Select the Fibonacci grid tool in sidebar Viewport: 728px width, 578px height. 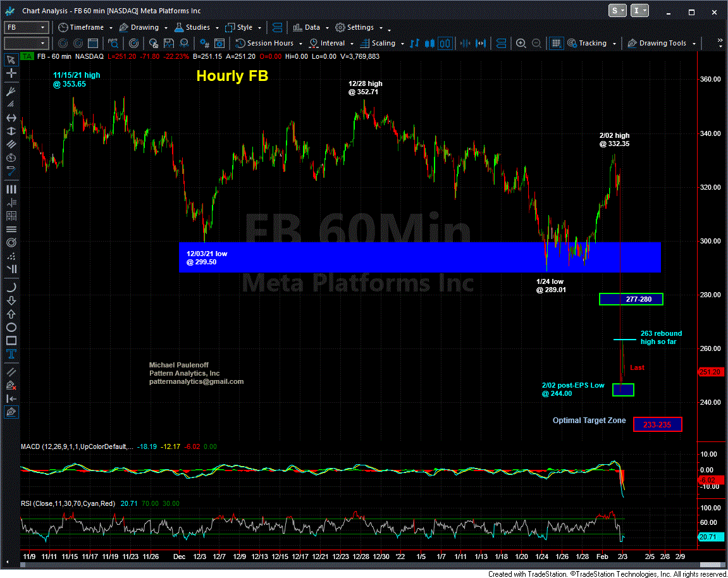pos(11,216)
